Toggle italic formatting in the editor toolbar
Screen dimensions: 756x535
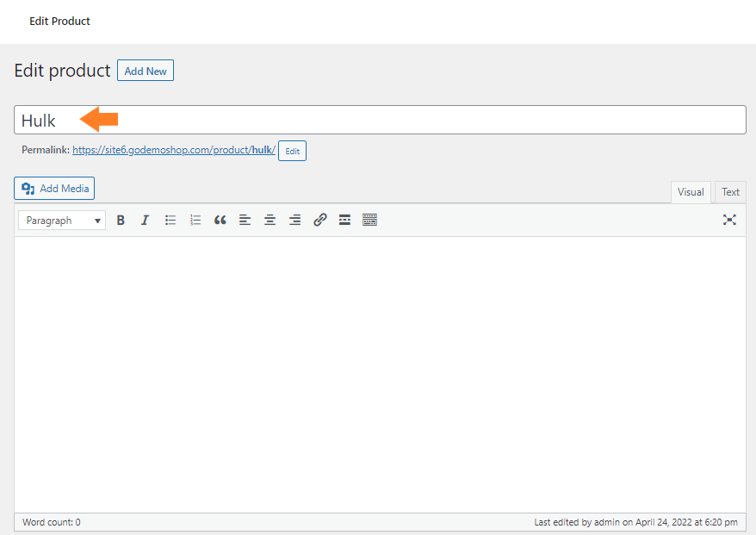pyautogui.click(x=145, y=220)
